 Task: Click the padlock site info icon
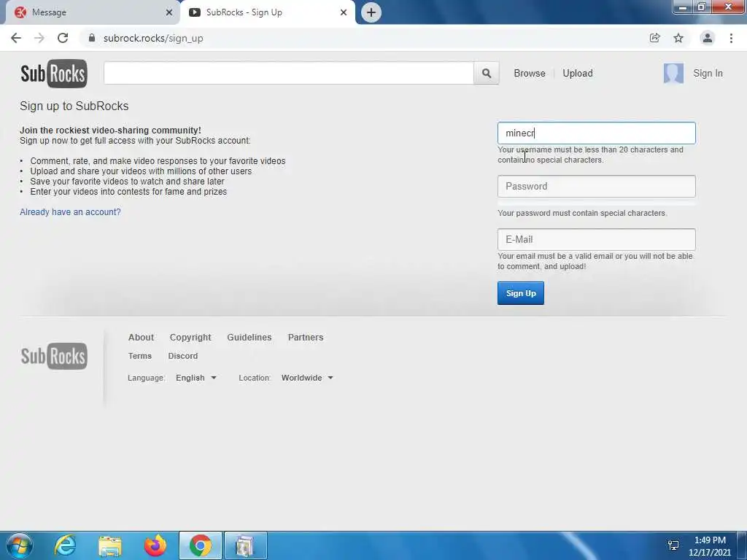pos(92,38)
